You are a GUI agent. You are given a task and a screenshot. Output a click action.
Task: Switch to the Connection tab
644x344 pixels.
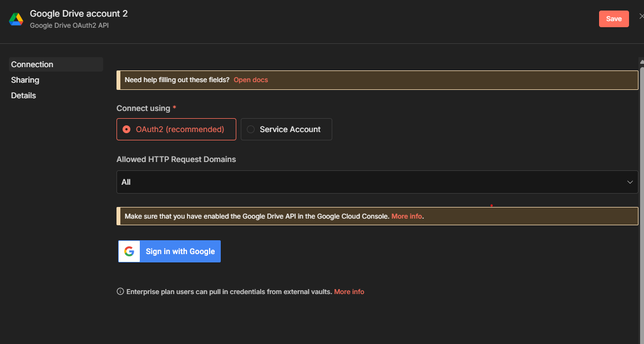click(x=32, y=64)
